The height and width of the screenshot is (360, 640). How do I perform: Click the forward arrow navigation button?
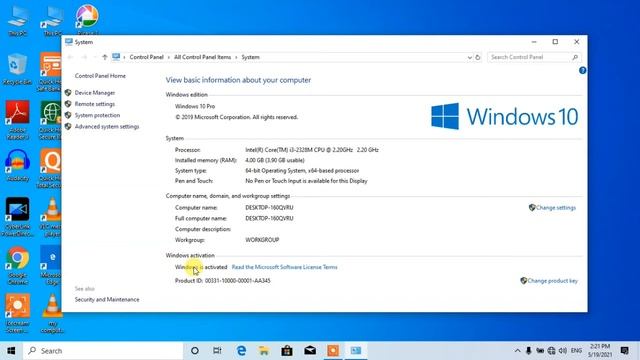coord(84,57)
